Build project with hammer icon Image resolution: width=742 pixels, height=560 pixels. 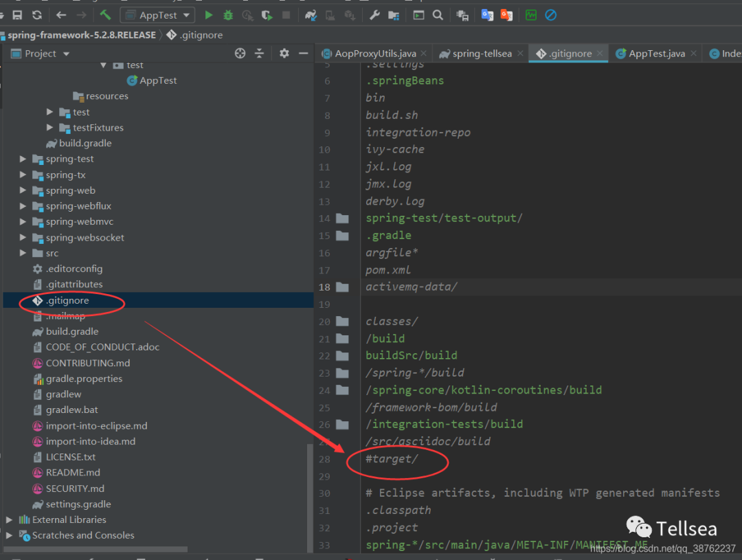tap(105, 15)
